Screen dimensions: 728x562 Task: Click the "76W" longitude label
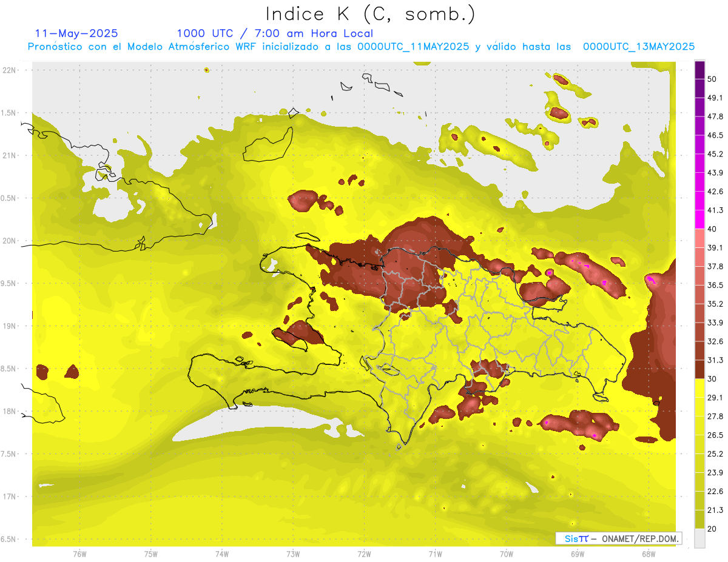tap(79, 554)
